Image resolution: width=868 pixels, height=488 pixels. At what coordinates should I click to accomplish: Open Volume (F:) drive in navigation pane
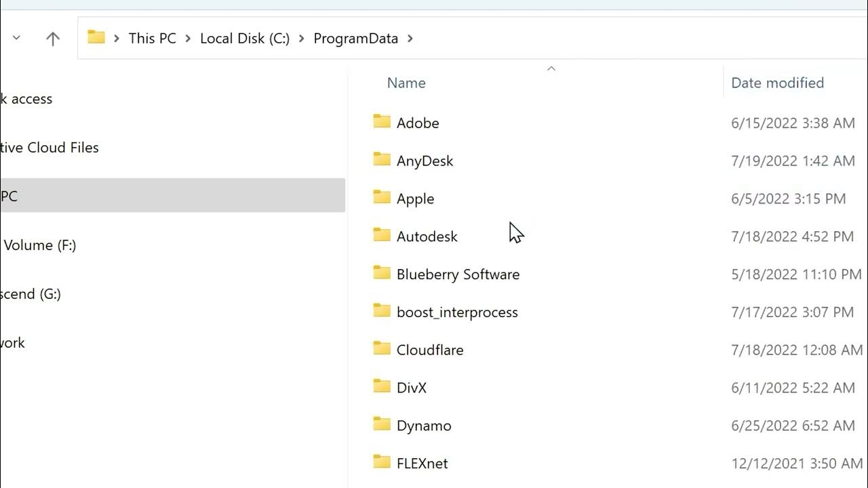pyautogui.click(x=39, y=245)
